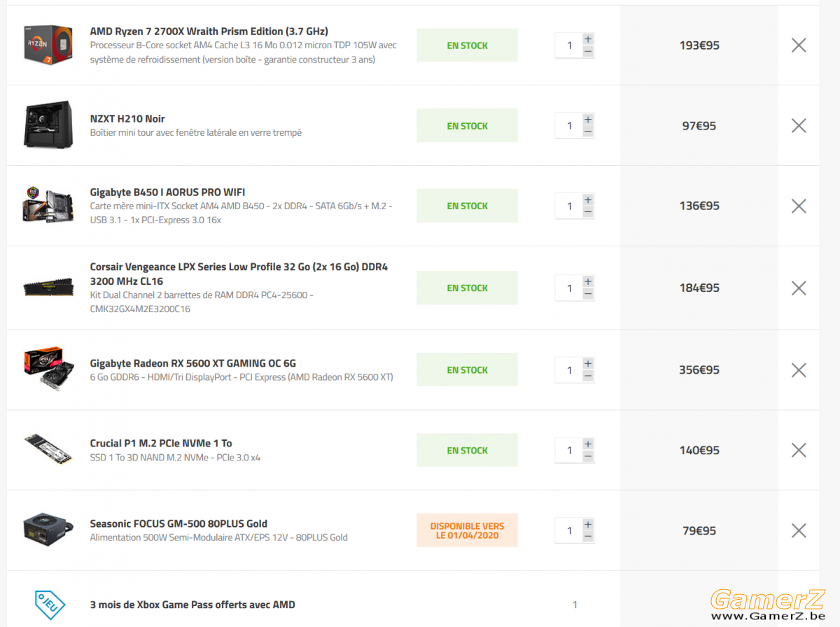
Task: Open Corsair Vengeance LPX Series product link
Action: pyautogui.click(x=239, y=274)
